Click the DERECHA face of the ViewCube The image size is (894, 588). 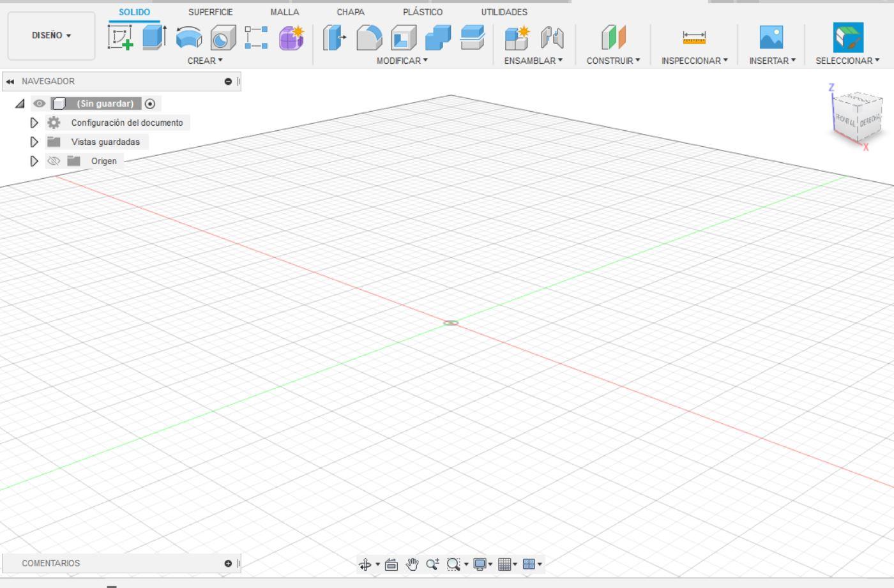[869, 121]
